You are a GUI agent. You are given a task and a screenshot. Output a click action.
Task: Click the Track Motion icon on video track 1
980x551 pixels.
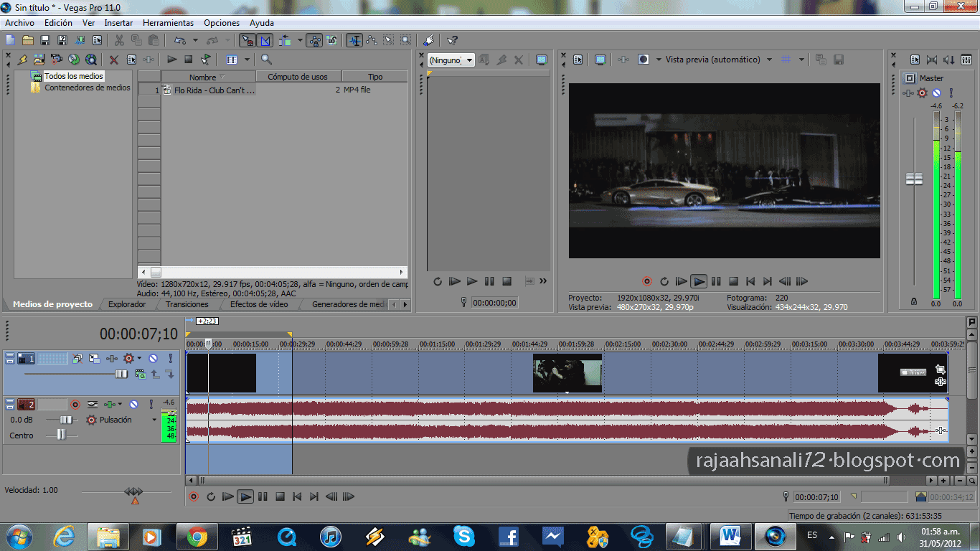point(95,358)
